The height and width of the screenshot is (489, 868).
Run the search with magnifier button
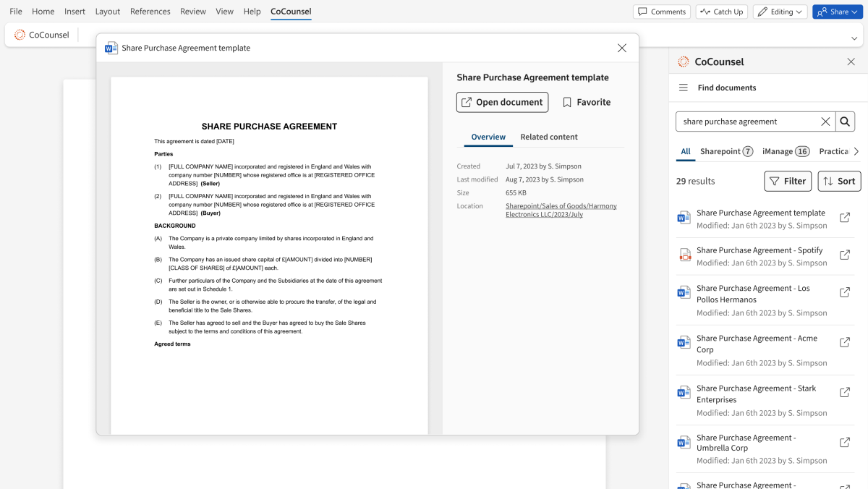coord(846,122)
